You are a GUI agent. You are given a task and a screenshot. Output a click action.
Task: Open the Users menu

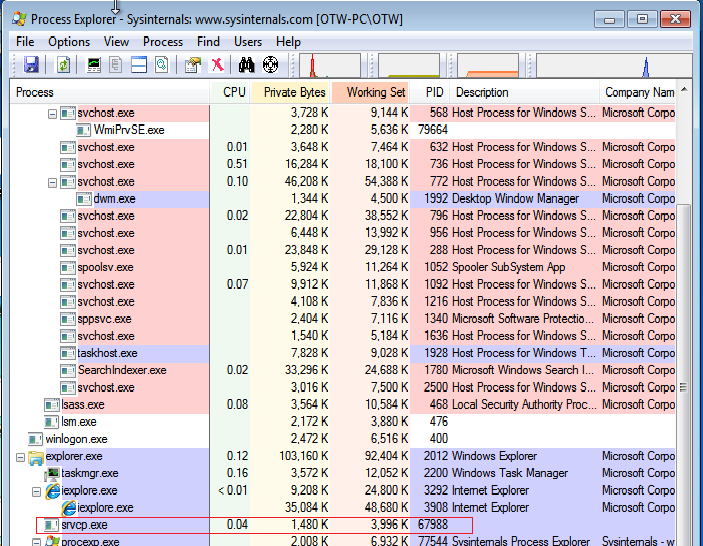tap(248, 42)
